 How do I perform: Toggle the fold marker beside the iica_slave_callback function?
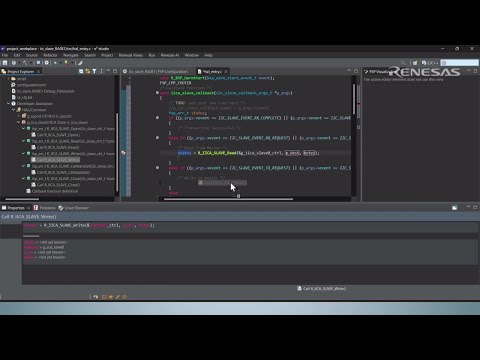point(157,93)
